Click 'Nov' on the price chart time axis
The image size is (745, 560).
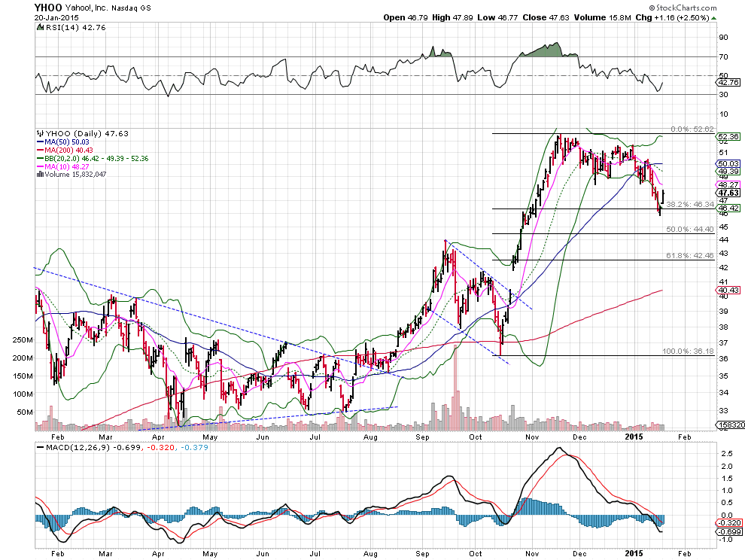(x=532, y=437)
